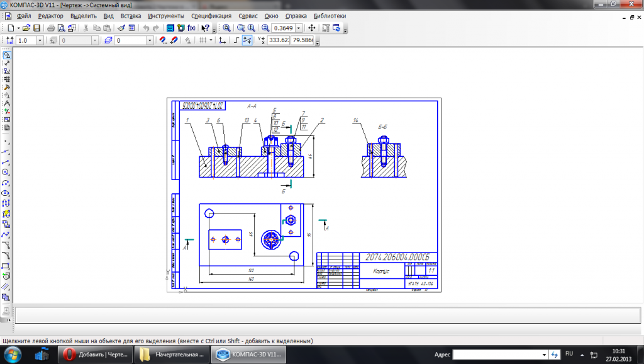Open the Geometry toolbar panel
644x364 pixels.
[6, 55]
